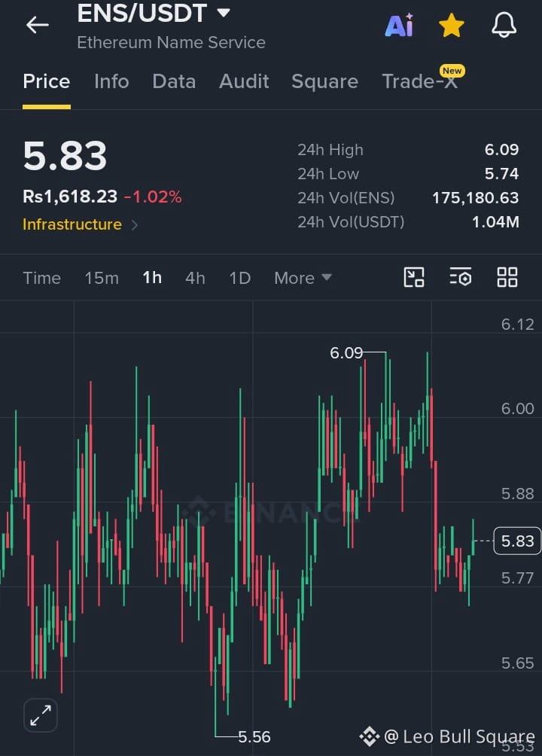Click the 24h Vol(ENS) value 175,180.63

pos(476,198)
